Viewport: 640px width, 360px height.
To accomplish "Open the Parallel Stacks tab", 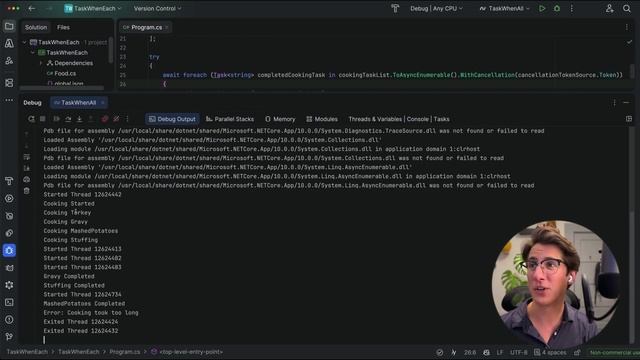I will (x=230, y=119).
